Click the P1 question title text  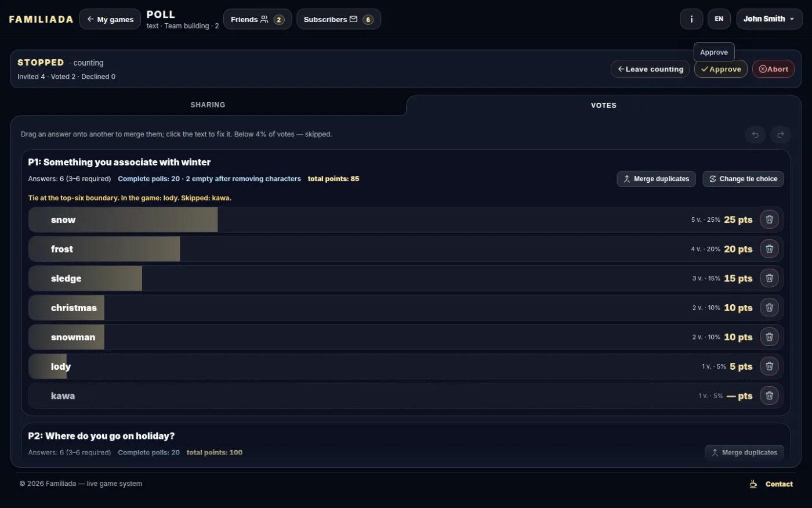119,162
